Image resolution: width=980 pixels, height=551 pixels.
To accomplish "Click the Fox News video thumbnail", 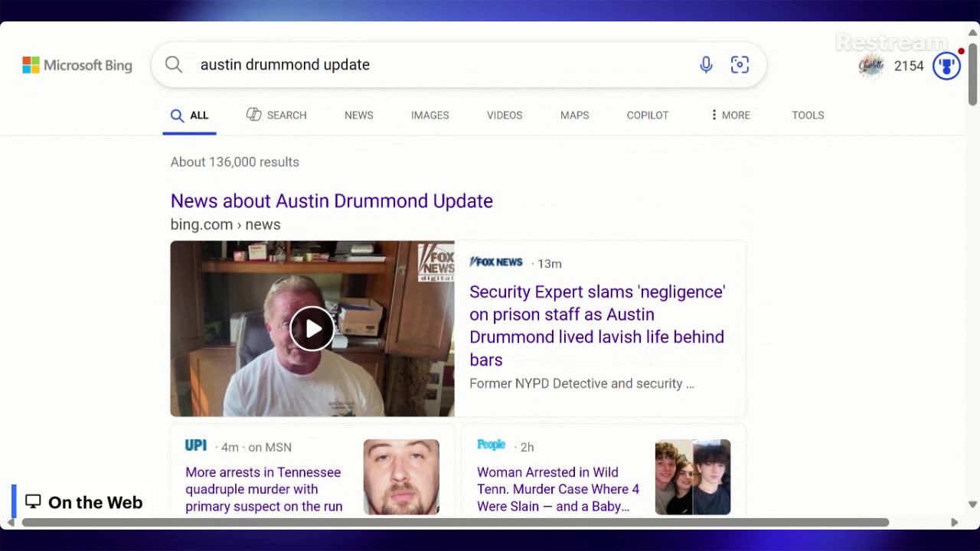I will (312, 328).
